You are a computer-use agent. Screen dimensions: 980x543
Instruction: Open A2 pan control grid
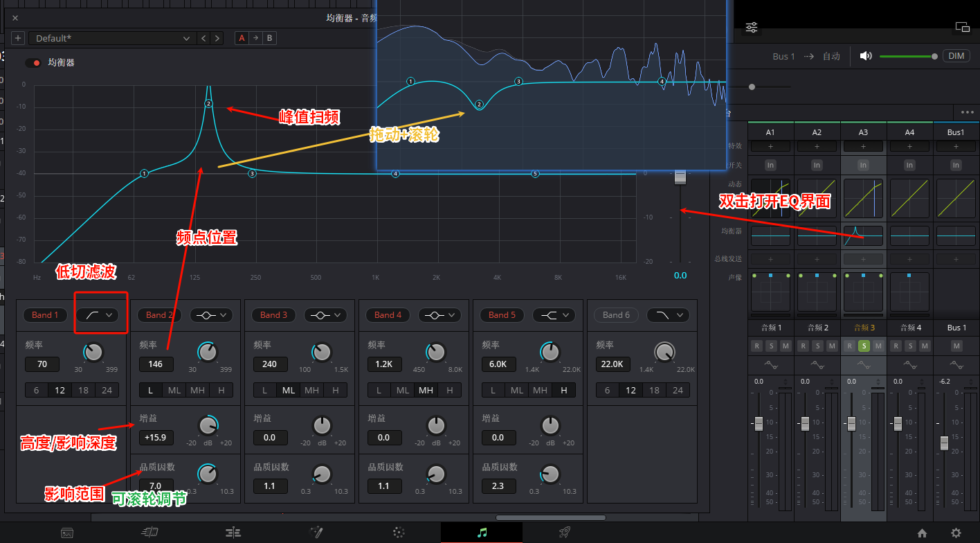(817, 292)
